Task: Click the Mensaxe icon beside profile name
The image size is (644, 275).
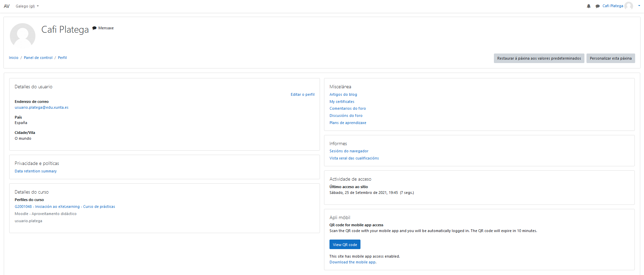Action: (95, 28)
